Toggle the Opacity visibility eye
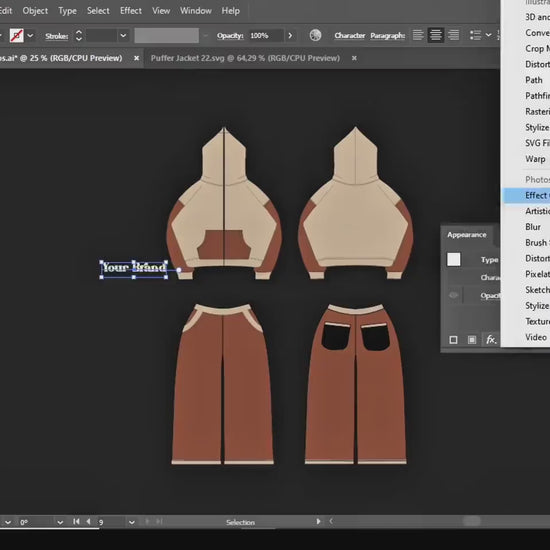 click(x=453, y=295)
